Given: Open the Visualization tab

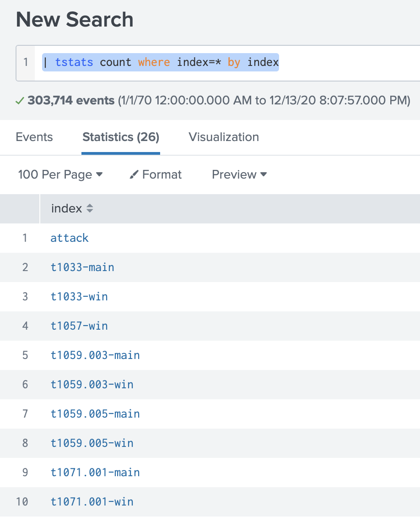Looking at the screenshot, I should [x=224, y=137].
